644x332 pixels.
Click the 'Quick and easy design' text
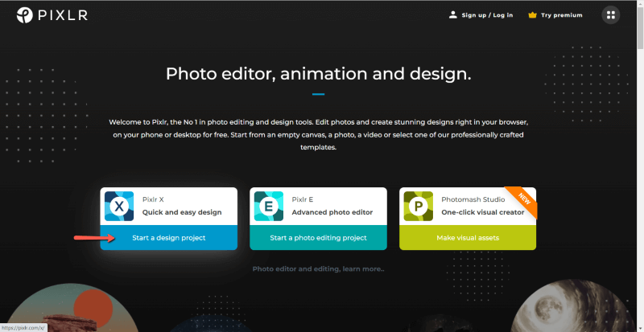click(182, 212)
